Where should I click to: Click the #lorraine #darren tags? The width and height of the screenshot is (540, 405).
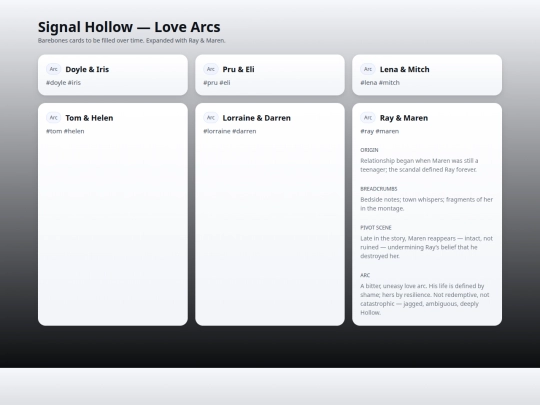click(230, 131)
